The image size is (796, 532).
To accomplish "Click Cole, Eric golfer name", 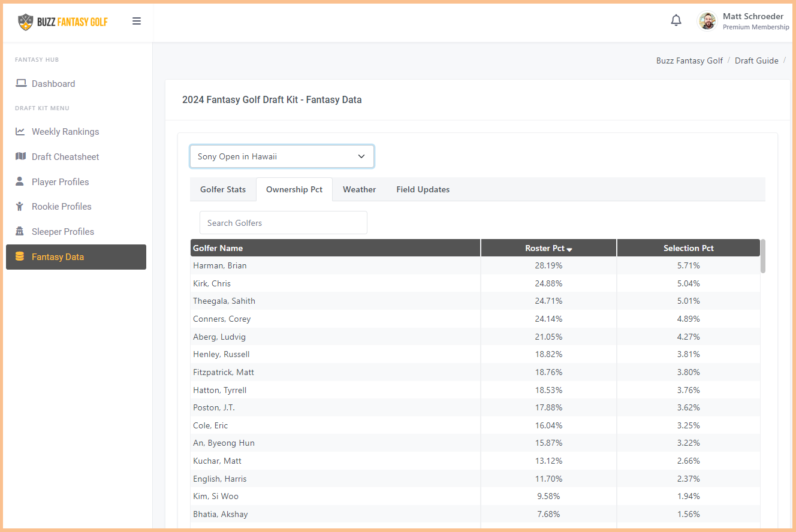I will click(x=210, y=425).
